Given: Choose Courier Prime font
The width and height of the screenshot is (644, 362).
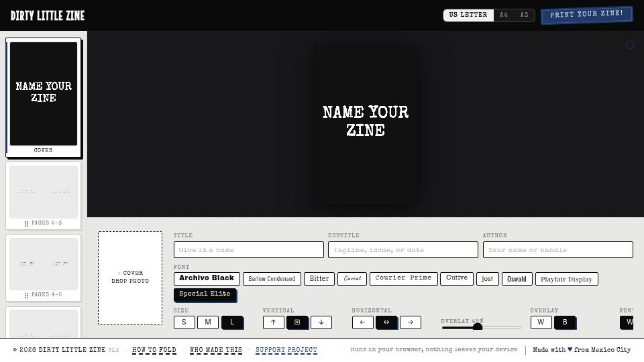Looking at the screenshot, I should tap(403, 278).
